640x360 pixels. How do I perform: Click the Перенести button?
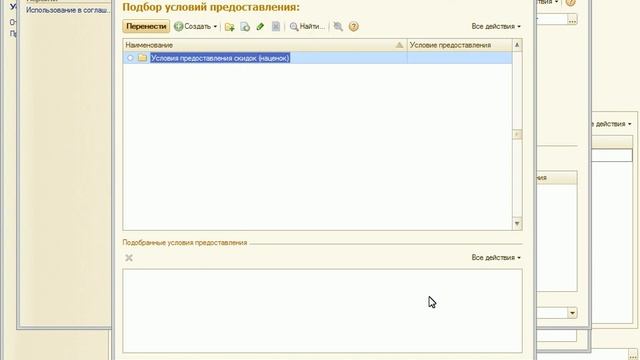pos(146,26)
